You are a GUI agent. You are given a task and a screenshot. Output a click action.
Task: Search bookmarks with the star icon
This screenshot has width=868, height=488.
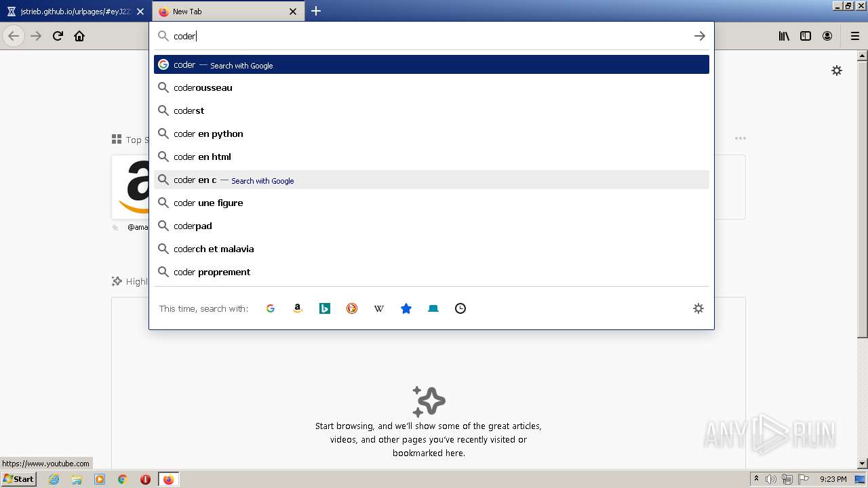point(406,308)
